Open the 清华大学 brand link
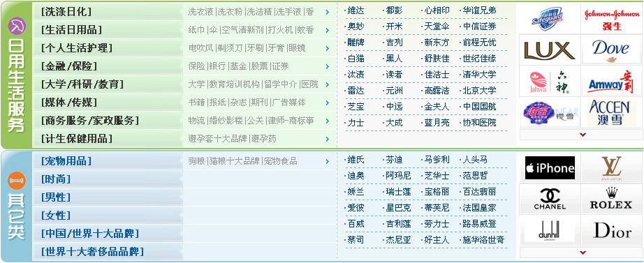 (x=479, y=75)
